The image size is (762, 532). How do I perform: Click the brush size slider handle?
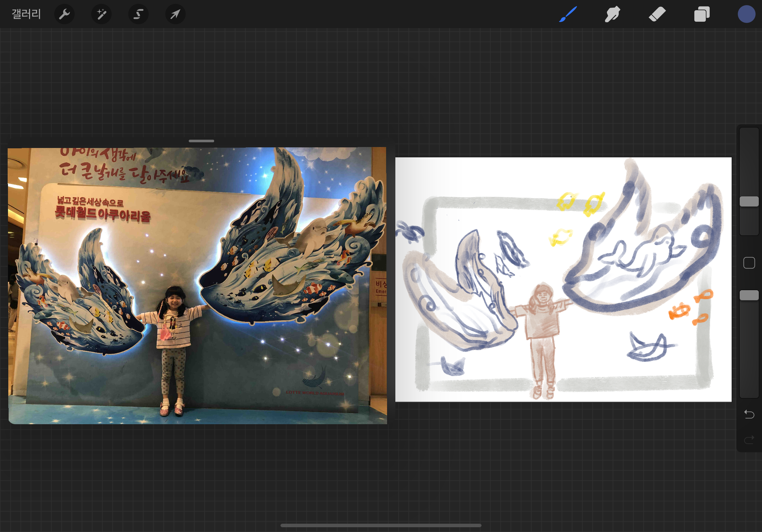[749, 201]
